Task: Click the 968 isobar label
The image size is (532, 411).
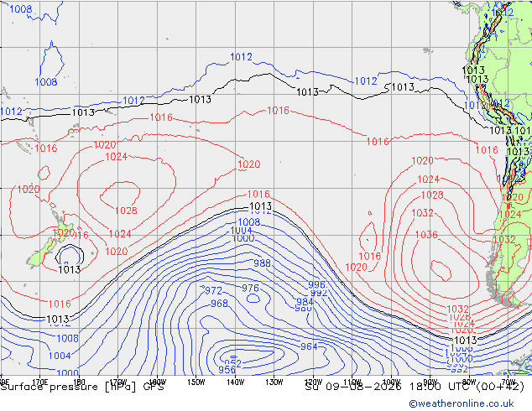Action: (219, 303)
